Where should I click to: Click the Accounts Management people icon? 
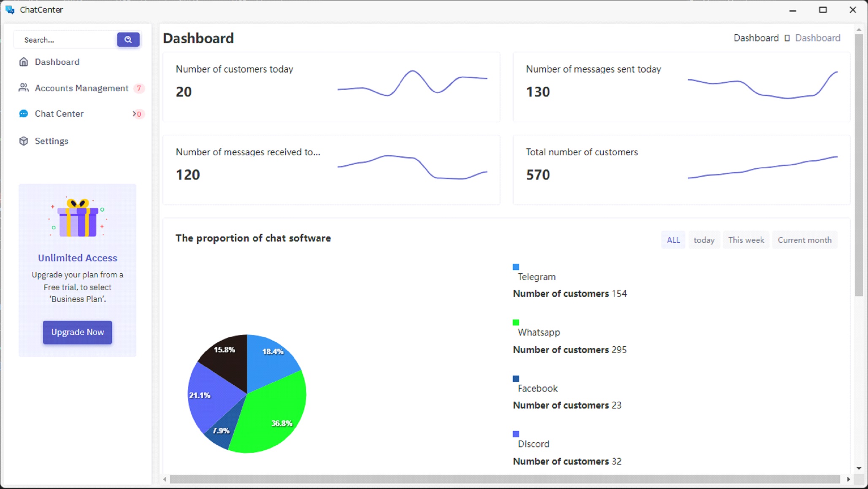24,88
